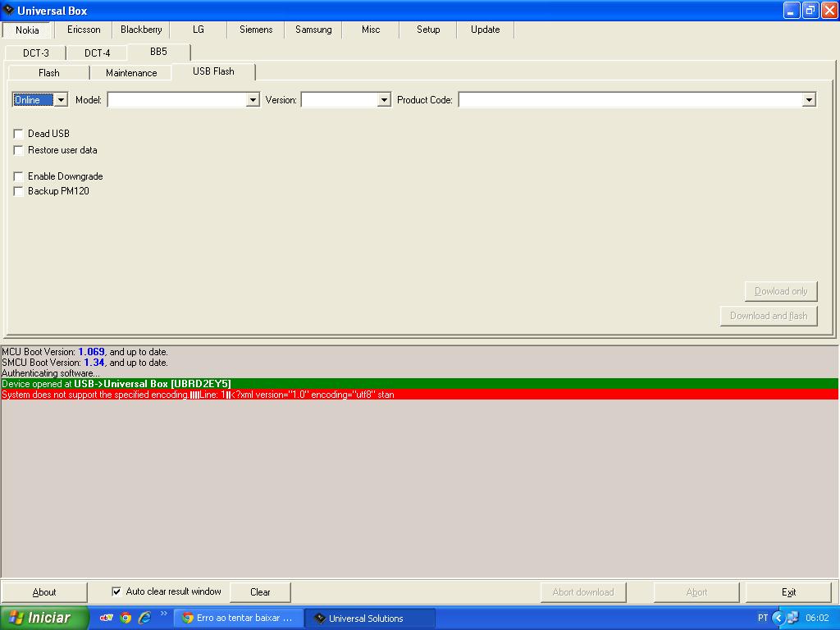The image size is (840, 630).
Task: Click the Clear button
Action: pos(260,592)
